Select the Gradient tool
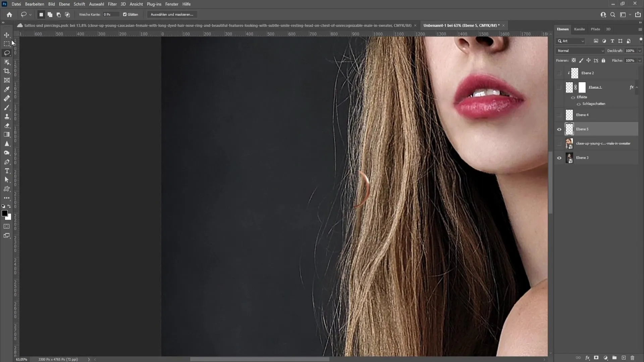 7,134
